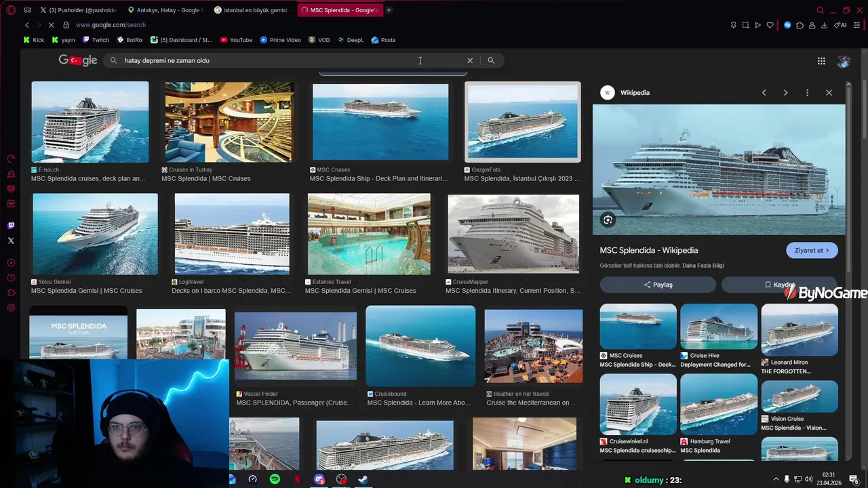Open the BotRix bookmark

[130, 40]
